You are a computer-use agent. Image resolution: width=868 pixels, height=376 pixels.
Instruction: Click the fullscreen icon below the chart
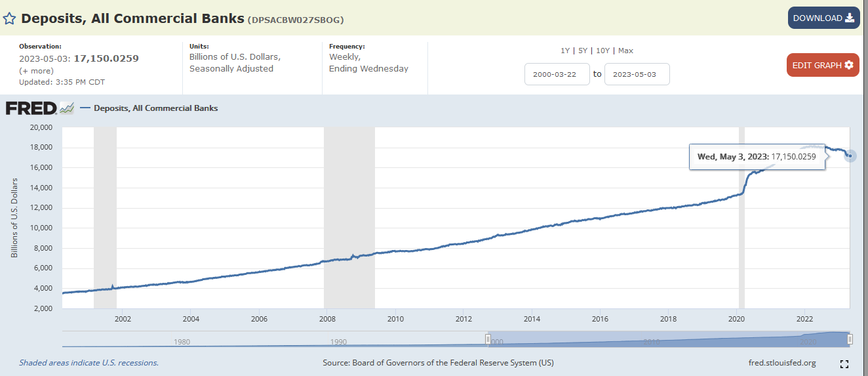point(844,364)
